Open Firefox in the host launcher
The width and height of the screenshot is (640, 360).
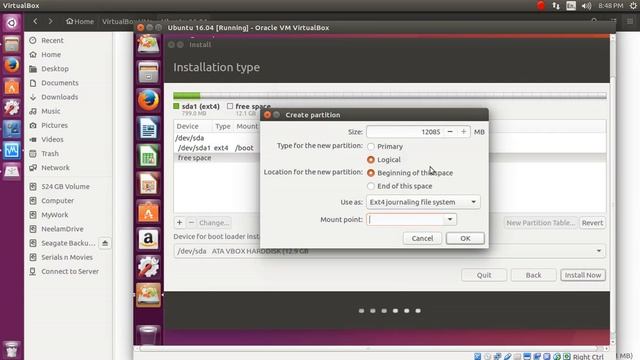tap(11, 65)
